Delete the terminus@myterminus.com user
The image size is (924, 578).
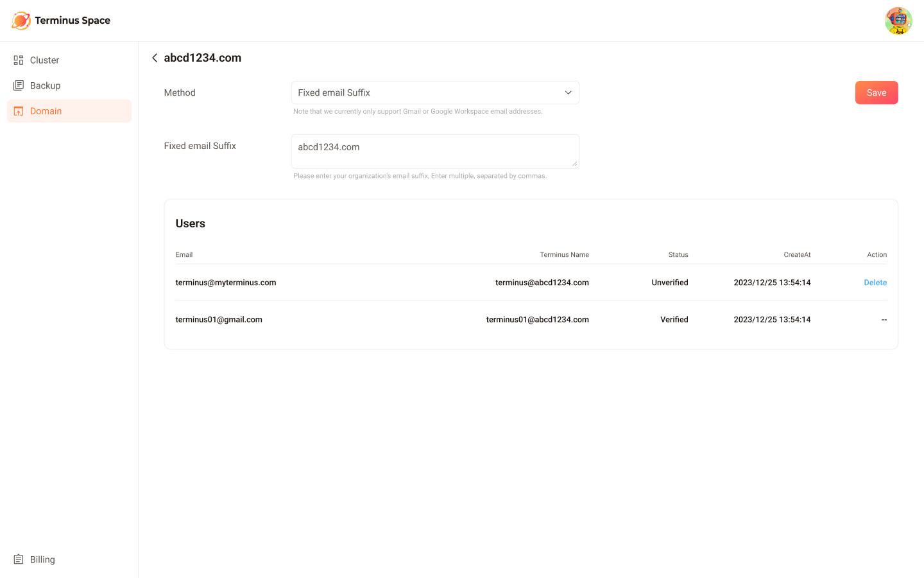point(875,283)
